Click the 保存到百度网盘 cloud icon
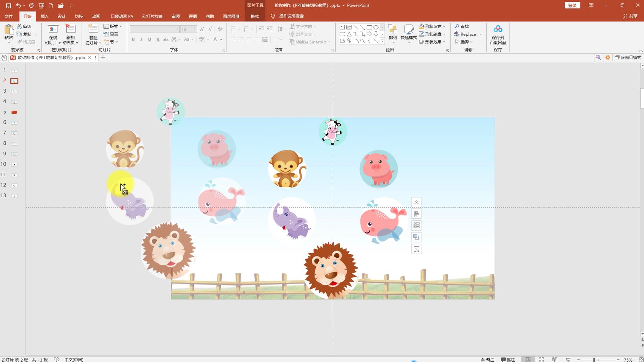Screen dimensions: 644x362 click(498, 29)
